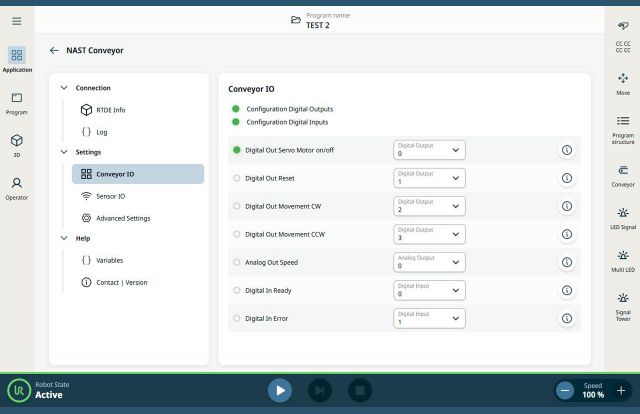Toggle the Digital In Ready indicator
Screen dimensions: 640x414
tap(237, 290)
